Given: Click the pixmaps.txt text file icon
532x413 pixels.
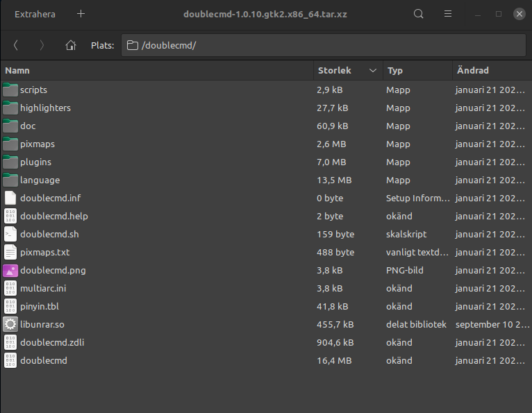Looking at the screenshot, I should (10, 252).
